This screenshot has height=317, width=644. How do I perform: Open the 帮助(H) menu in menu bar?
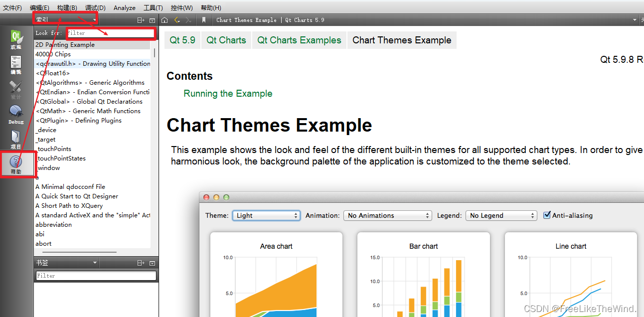(211, 7)
